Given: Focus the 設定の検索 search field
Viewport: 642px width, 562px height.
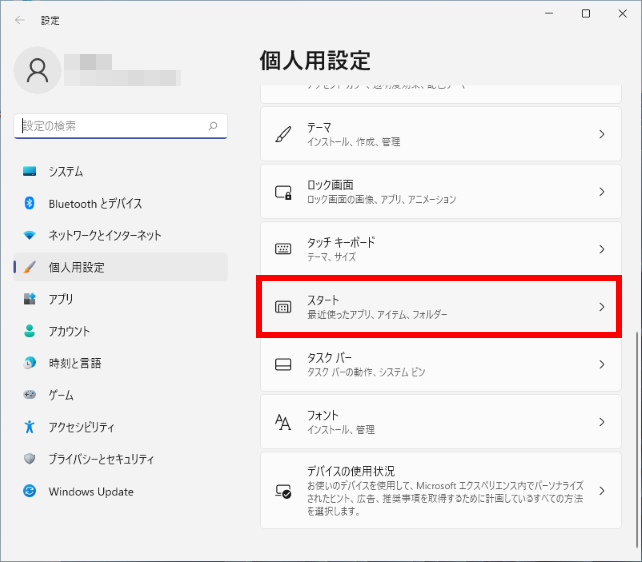Looking at the screenshot, I should tap(121, 126).
